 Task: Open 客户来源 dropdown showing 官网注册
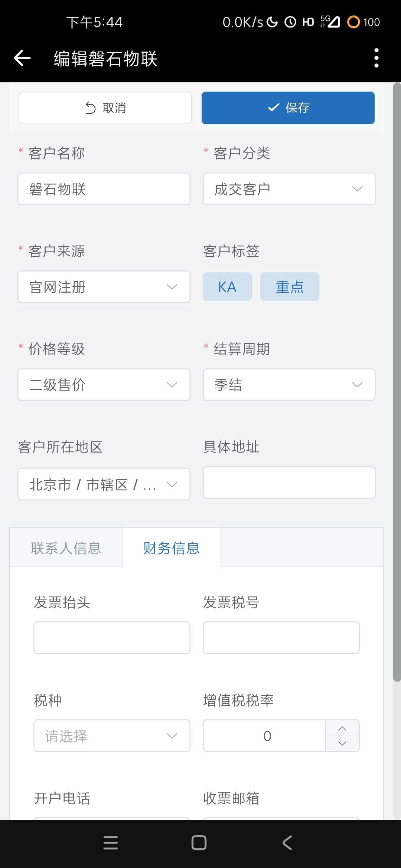pos(104,287)
